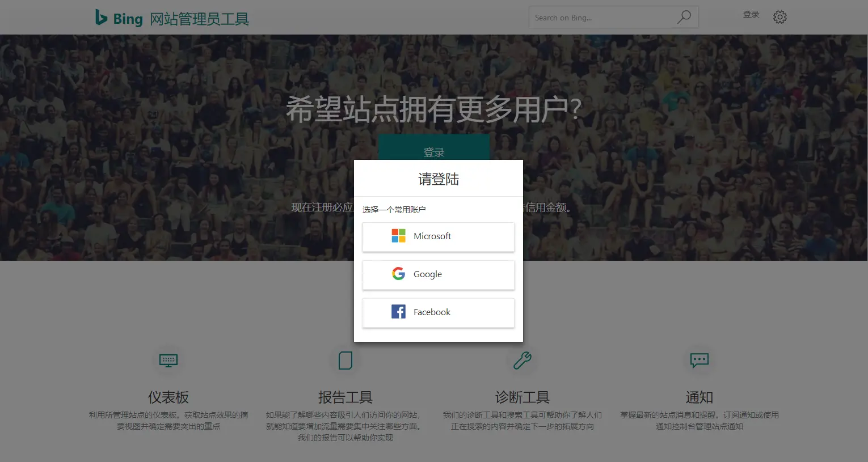The height and width of the screenshot is (462, 868).
Task: Focus the Search on Bing input field
Action: click(601, 18)
